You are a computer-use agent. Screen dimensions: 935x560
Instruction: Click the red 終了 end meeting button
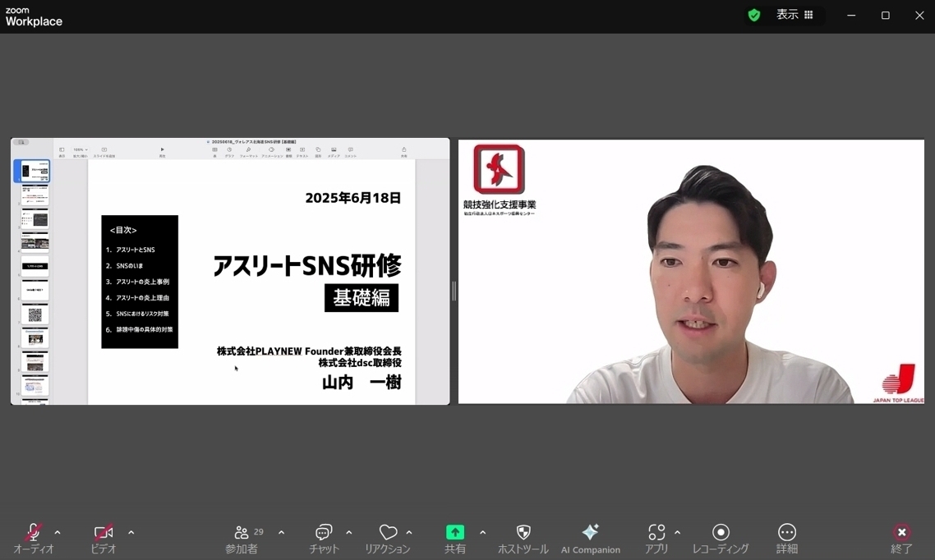point(901,532)
